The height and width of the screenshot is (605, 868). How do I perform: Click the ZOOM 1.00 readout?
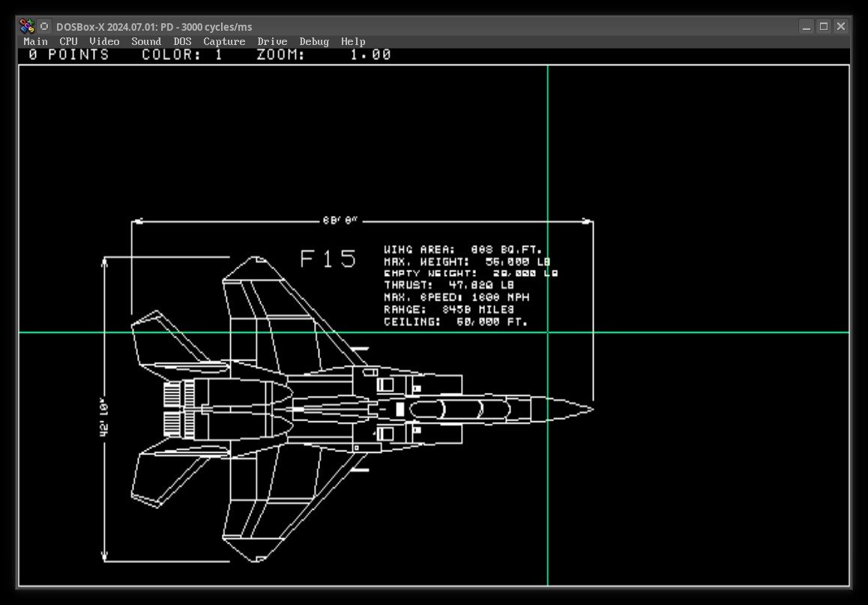(324, 55)
